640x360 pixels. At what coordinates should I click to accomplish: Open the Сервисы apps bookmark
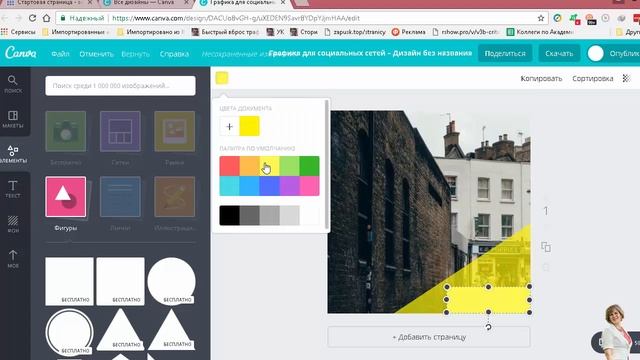[x=18, y=31]
